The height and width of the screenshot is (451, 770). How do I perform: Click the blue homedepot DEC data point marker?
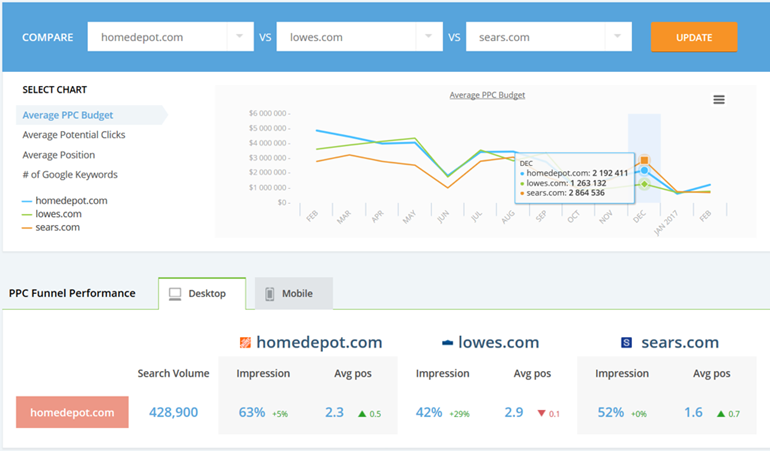pos(644,170)
